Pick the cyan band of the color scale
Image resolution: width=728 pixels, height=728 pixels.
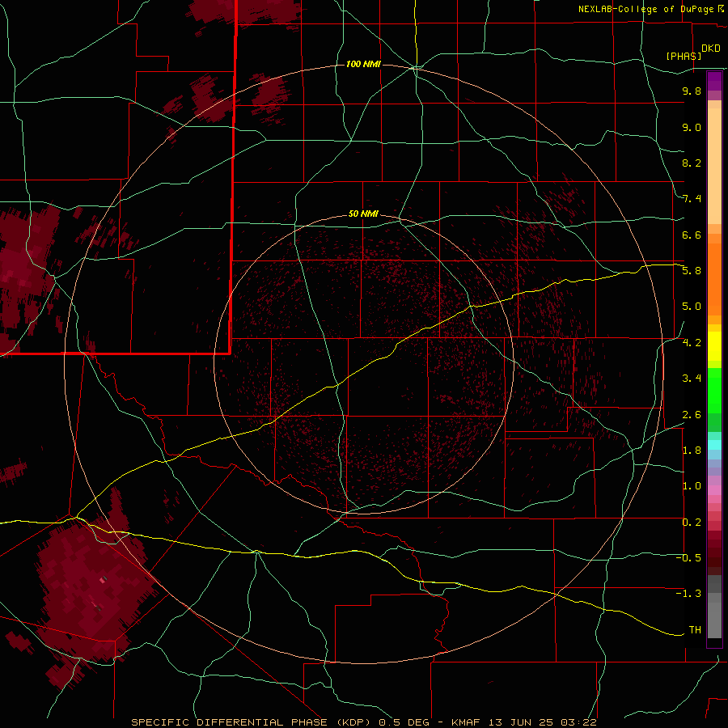[714, 445]
